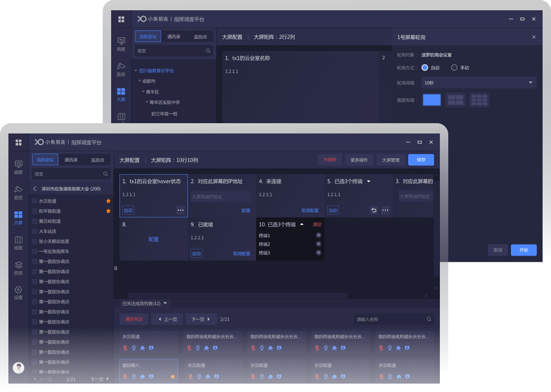Screen dimensions: 551x392
Task: Select 手动 polling radio button
Action: click(454, 68)
